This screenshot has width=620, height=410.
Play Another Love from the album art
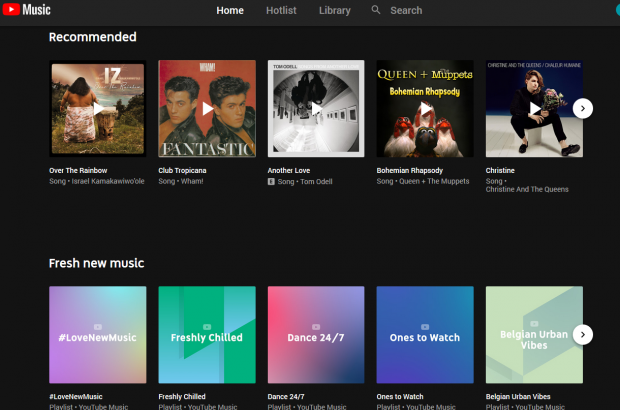point(316,108)
